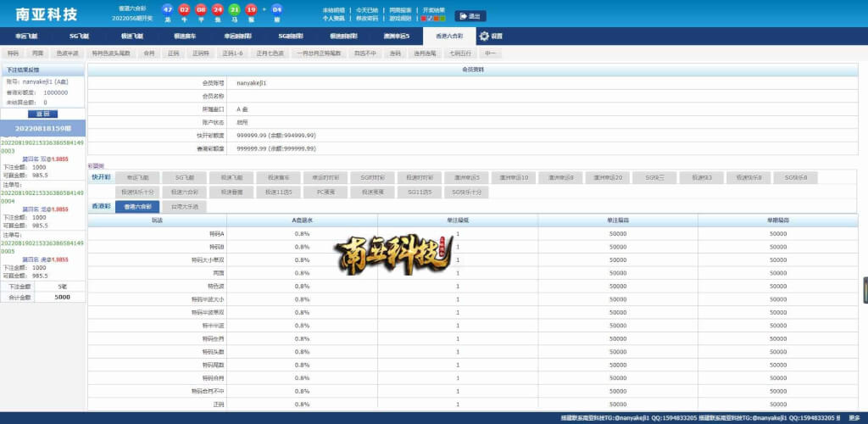This screenshot has width=868, height=424.
Task: Click the side handle on right edge
Action: pyautogui.click(x=865, y=290)
